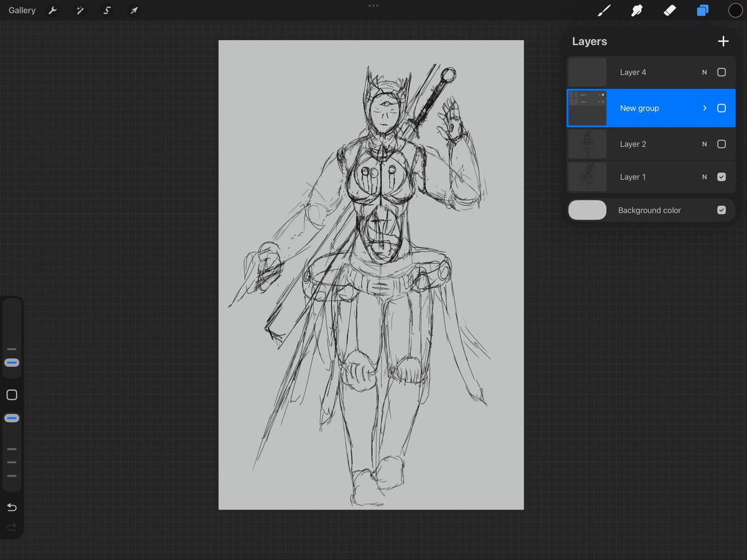Screen dimensions: 747x560
Task: Select the Eraser tool
Action: coord(670,11)
